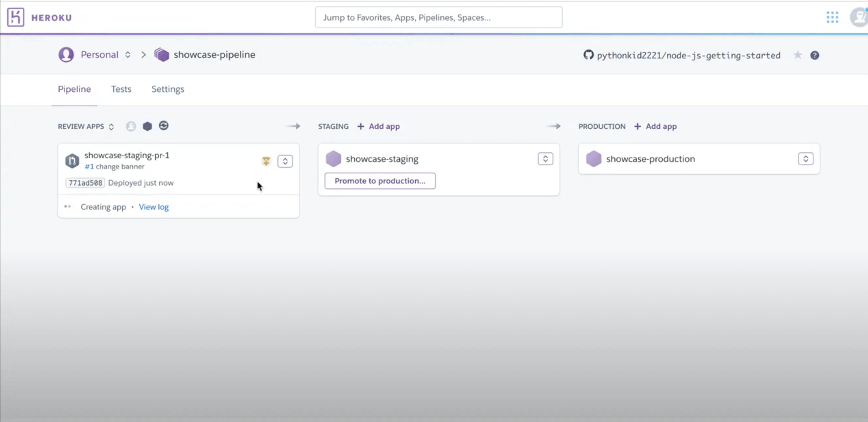
Task: Open the actions menu on showcase-staging
Action: pyautogui.click(x=545, y=159)
